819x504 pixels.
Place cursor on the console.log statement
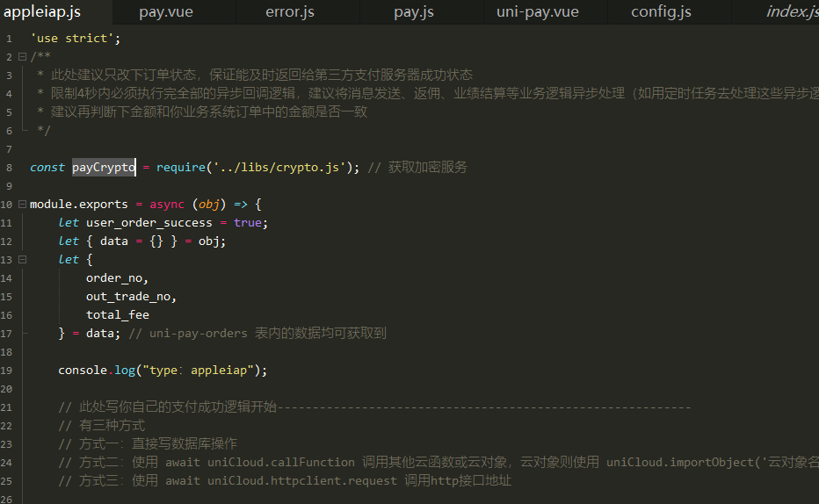tap(163, 370)
